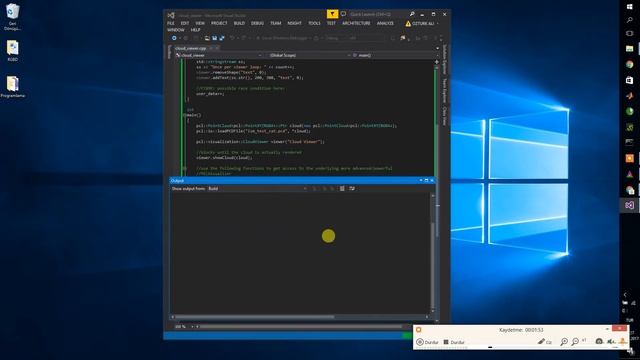Pause recording with first Durdur button
The image size is (640, 360).
(427, 342)
